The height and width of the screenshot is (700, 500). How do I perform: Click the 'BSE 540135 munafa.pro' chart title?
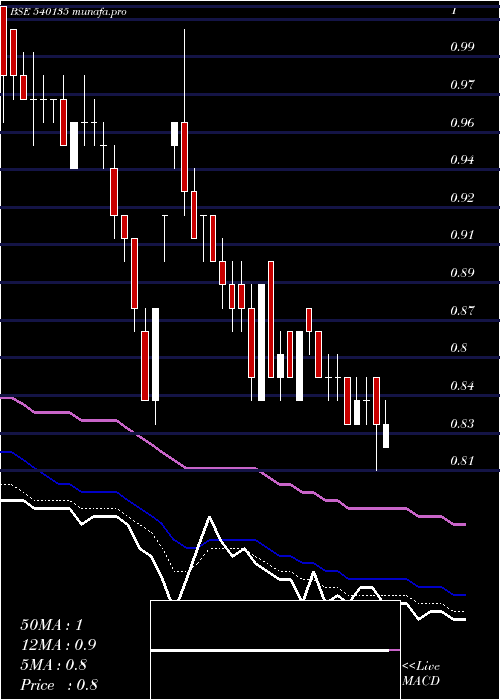pyautogui.click(x=68, y=12)
